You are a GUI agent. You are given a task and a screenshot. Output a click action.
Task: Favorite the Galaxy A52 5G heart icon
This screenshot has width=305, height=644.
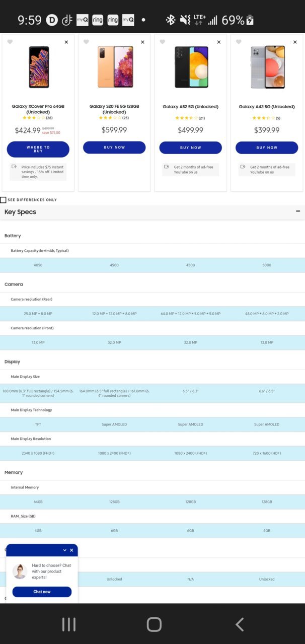(162, 42)
